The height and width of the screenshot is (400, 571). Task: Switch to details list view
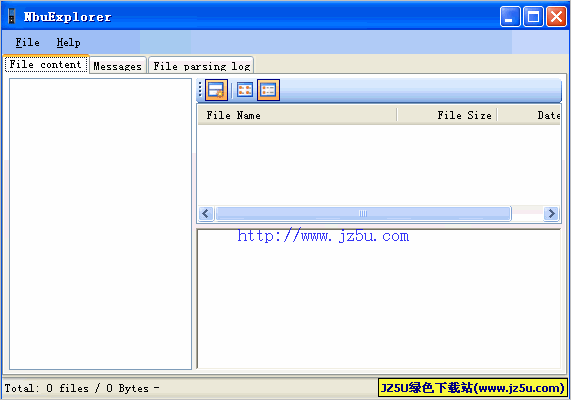tap(268, 90)
